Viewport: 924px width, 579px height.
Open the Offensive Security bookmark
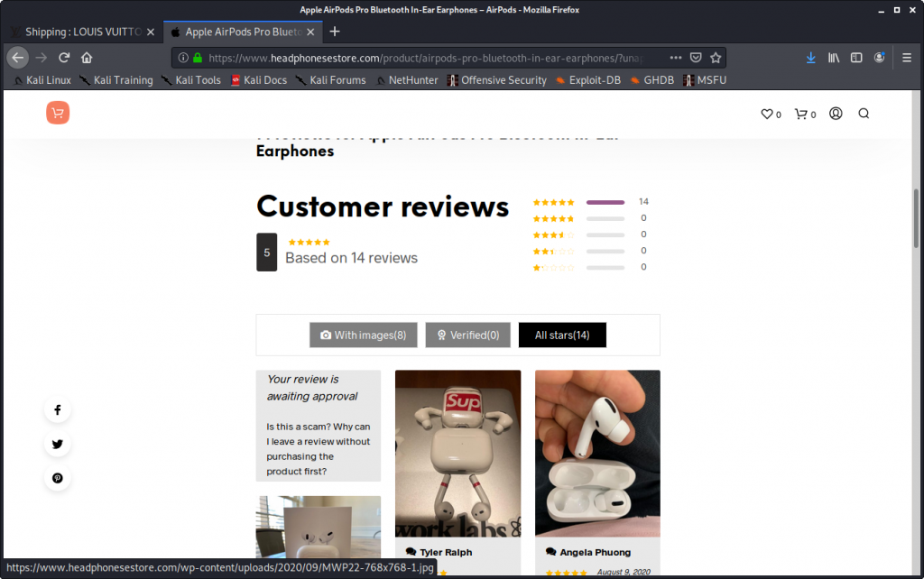(x=497, y=80)
